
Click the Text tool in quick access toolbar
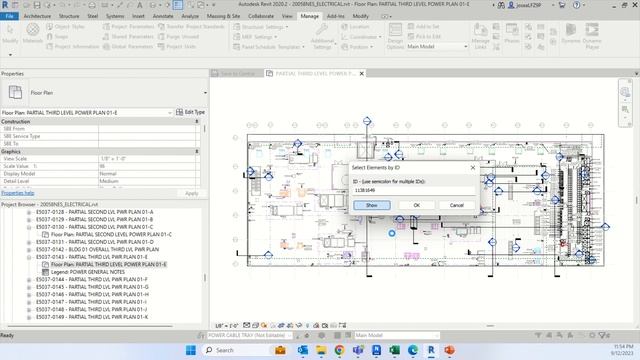[140, 5]
